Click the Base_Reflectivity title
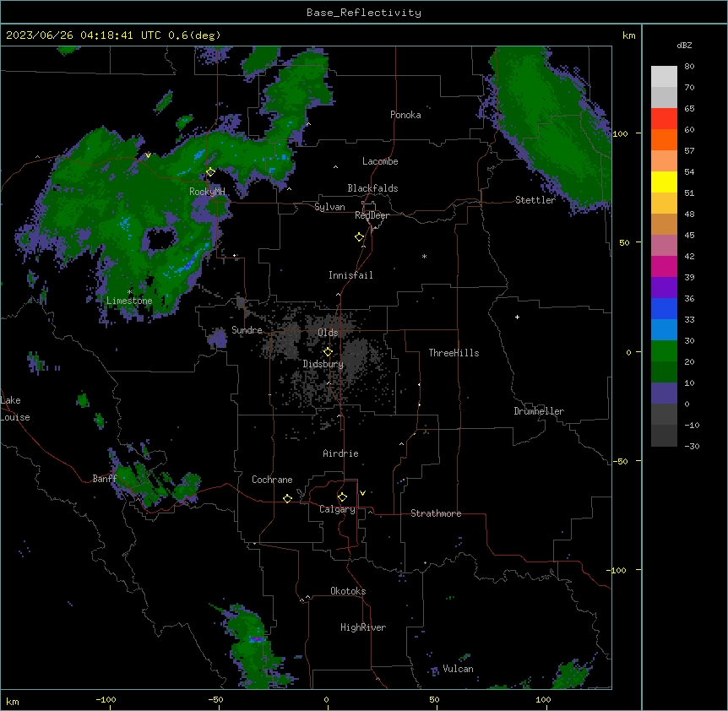Image resolution: width=728 pixels, height=711 pixels. 364,13
